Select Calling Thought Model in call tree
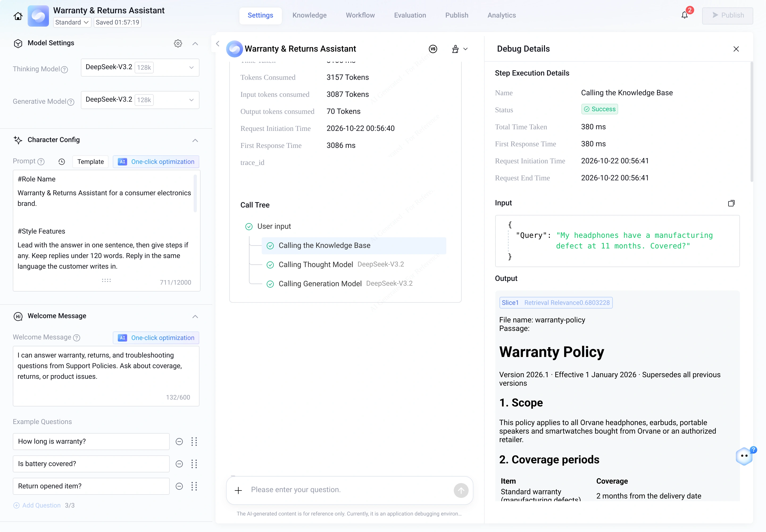766x532 pixels. click(354, 265)
